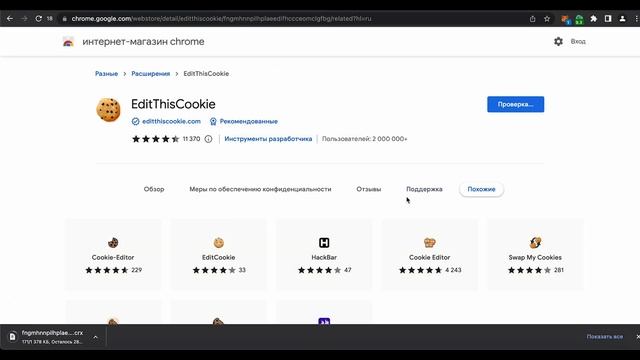Open the orange extension icon in toolbar
The image size is (640, 360).
pos(565,19)
